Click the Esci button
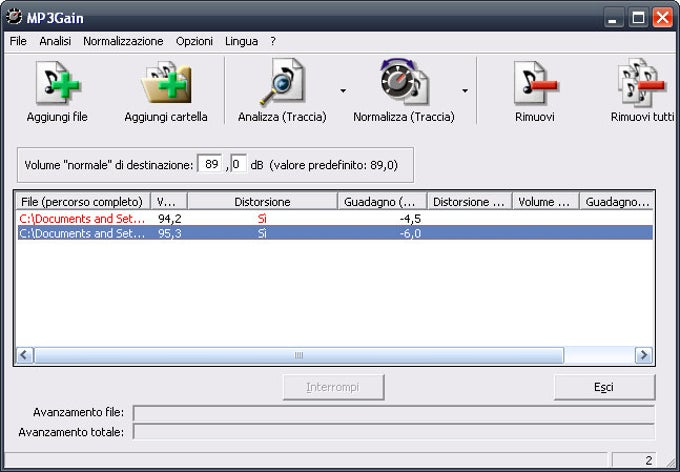This screenshot has width=680, height=472. click(x=604, y=387)
